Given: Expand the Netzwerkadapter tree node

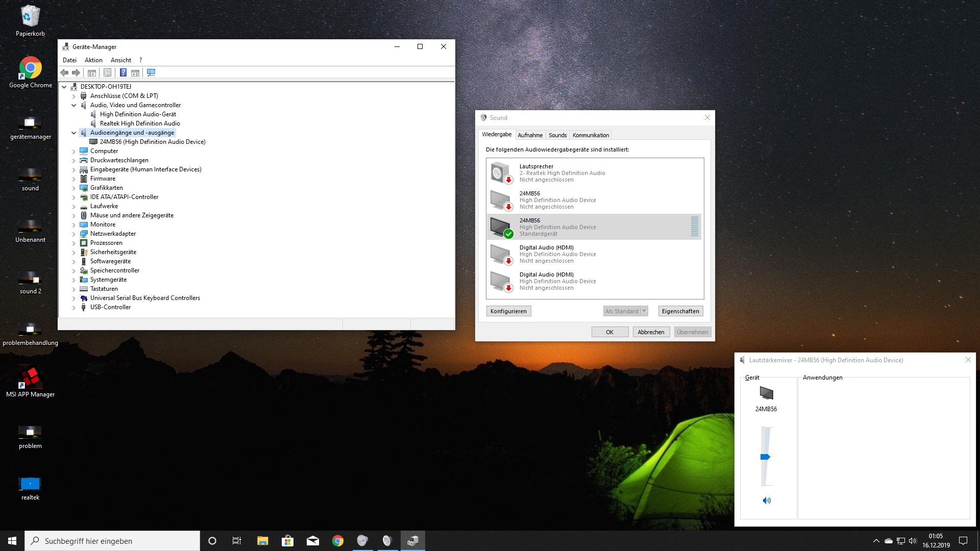Looking at the screenshot, I should 74,234.
